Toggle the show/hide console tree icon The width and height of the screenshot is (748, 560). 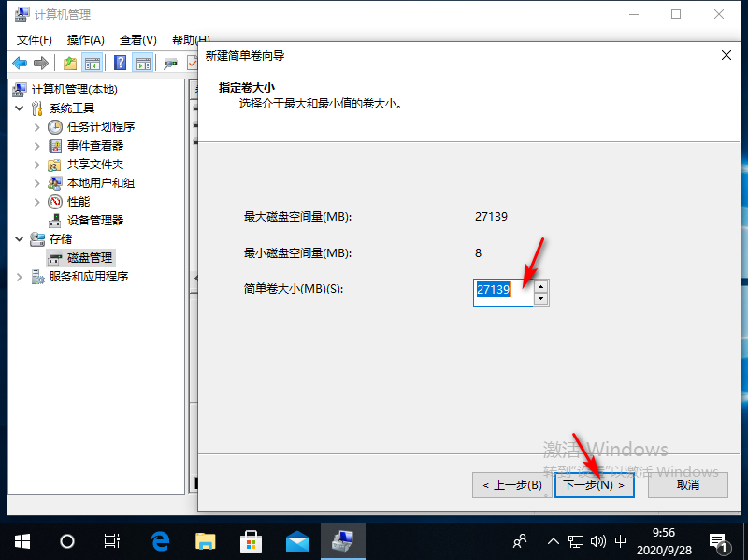pyautogui.click(x=92, y=63)
